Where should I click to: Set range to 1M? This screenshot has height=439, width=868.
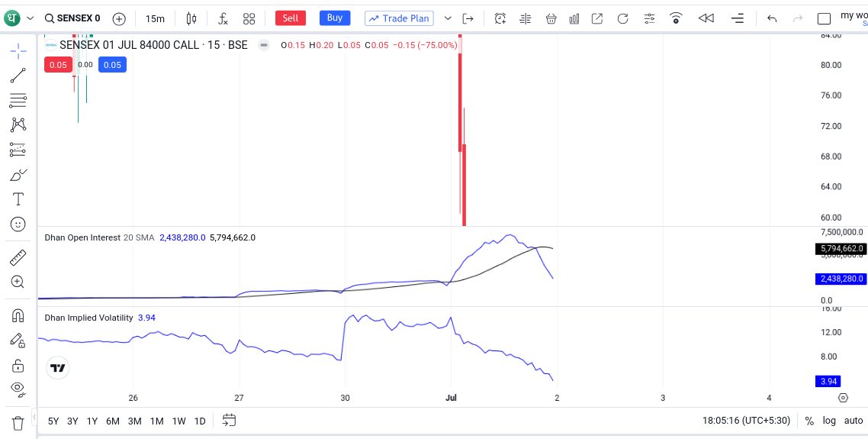click(156, 421)
